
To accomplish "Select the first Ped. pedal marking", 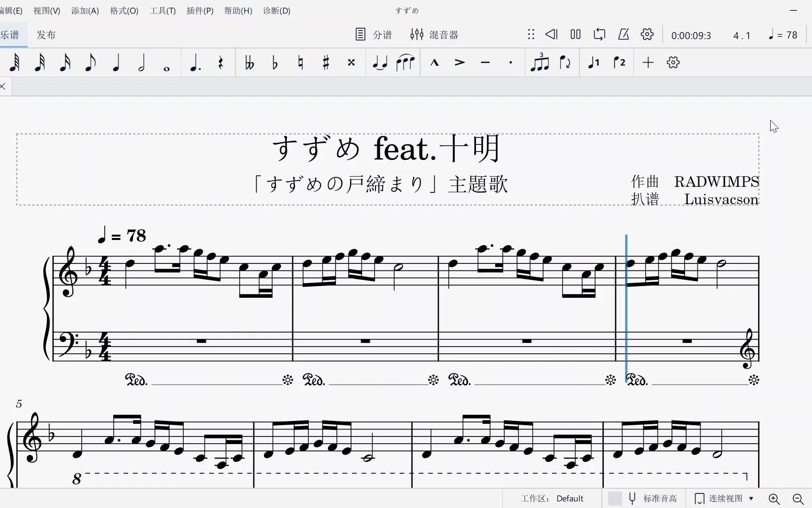I will pos(136,380).
